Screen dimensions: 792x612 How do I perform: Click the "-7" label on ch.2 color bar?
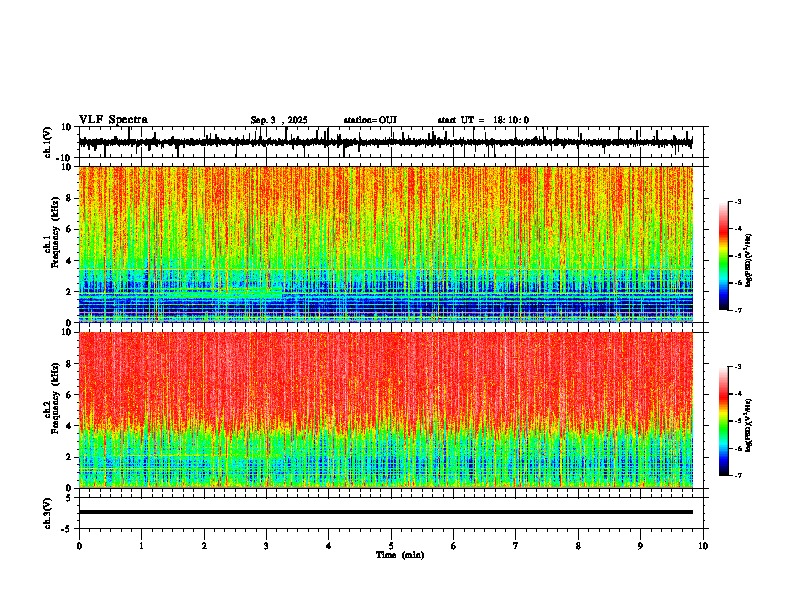(737, 475)
